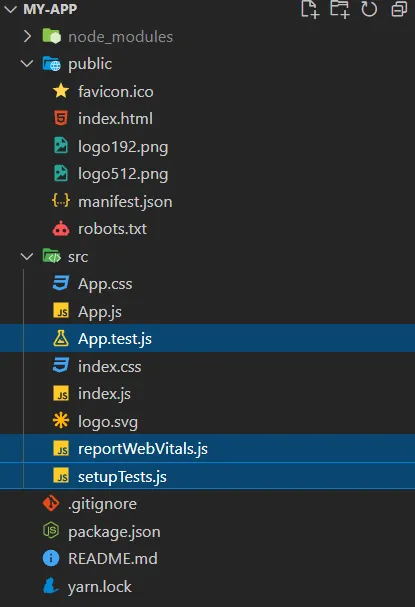Click the Node icon beside package.json

[51, 531]
